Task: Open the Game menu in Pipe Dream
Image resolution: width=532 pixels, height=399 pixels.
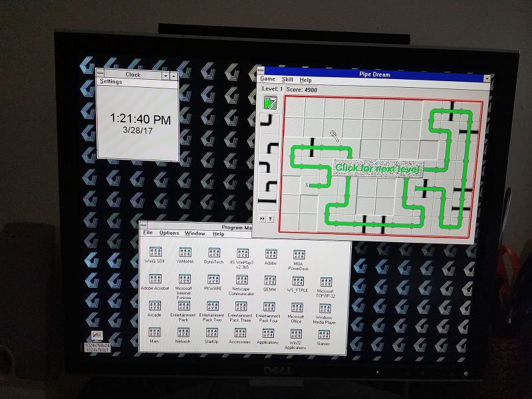Action: pyautogui.click(x=267, y=78)
